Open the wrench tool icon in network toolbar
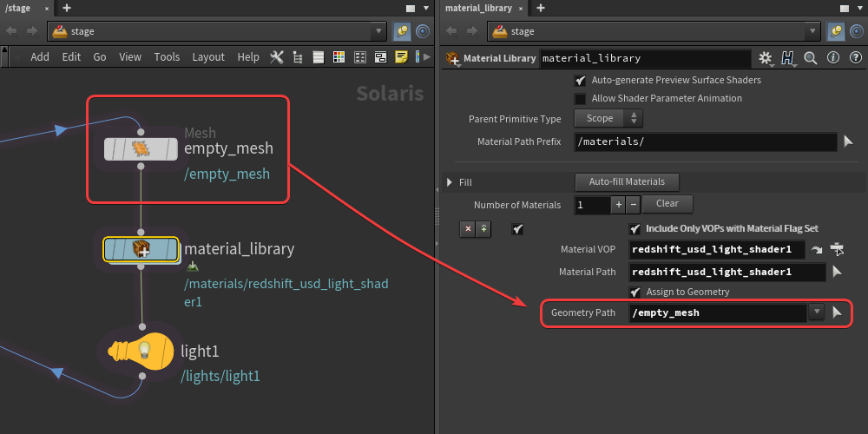868x434 pixels. click(276, 57)
